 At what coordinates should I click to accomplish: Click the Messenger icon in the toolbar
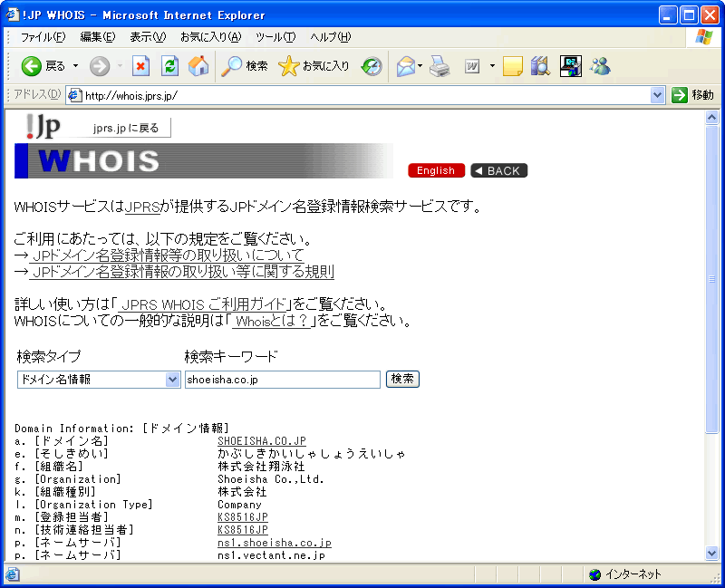pyautogui.click(x=600, y=66)
